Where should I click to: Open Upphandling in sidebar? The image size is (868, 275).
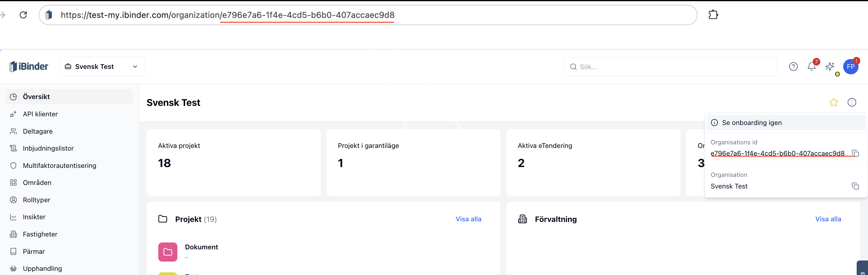[69, 269]
